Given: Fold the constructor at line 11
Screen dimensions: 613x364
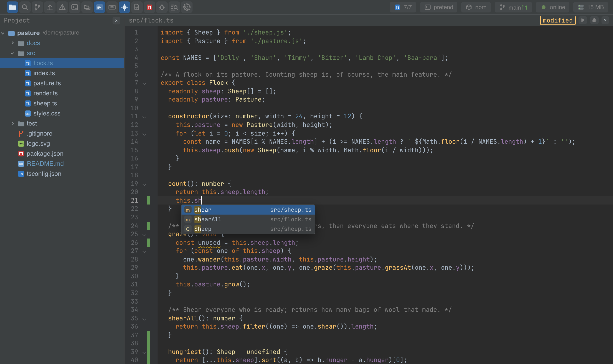Looking at the screenshot, I should click(145, 117).
